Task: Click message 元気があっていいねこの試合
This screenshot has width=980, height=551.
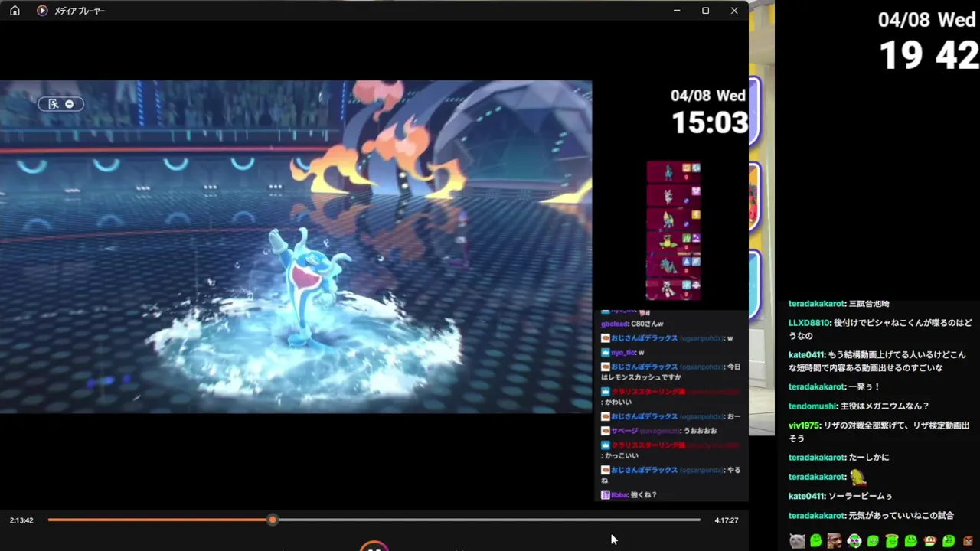Action: point(901,516)
